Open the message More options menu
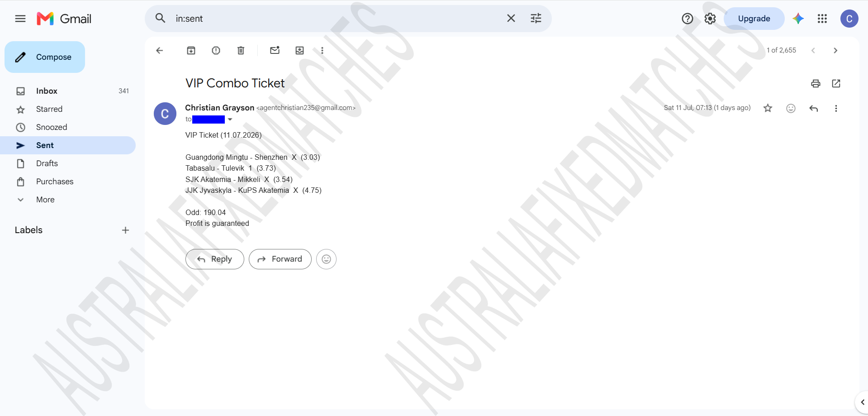The width and height of the screenshot is (868, 416). coord(836,108)
